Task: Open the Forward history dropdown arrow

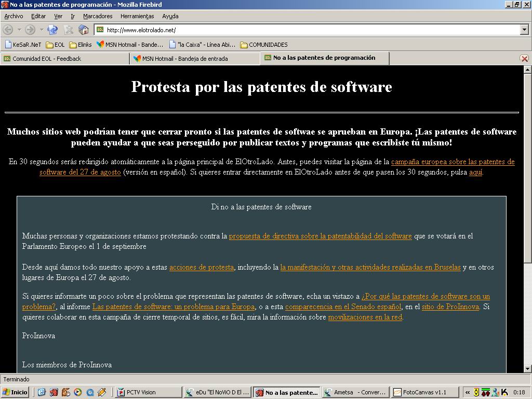Action: point(42,30)
